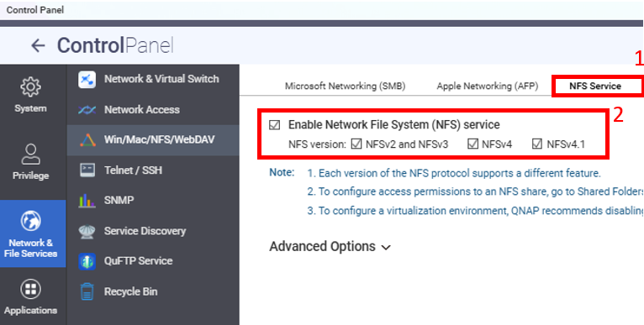Open Network Access in the sidebar
Viewport: 644px width, 325px height.
(x=142, y=109)
